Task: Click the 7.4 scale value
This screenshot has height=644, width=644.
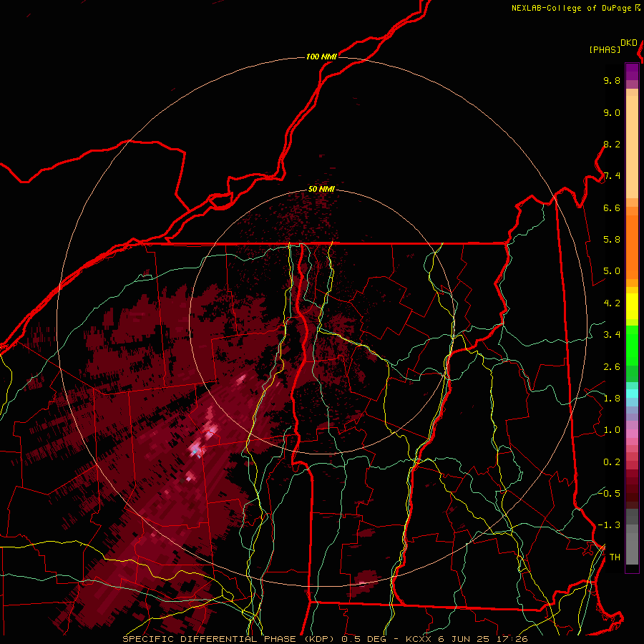Action: click(x=612, y=176)
